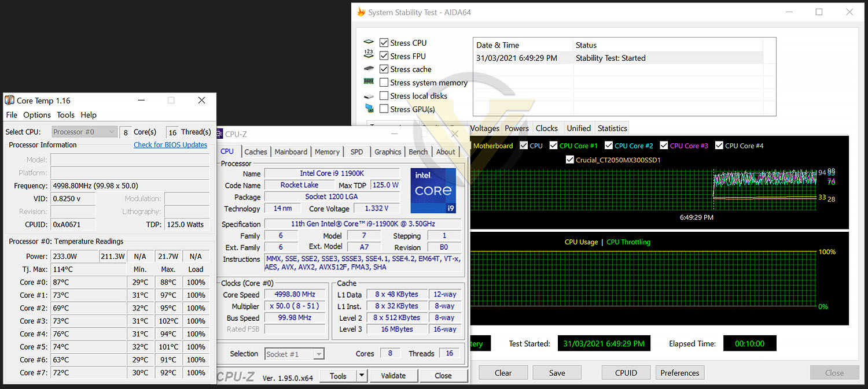Click the Intel Core i9 logo in CPU-Z
The height and width of the screenshot is (389, 868).
(433, 191)
